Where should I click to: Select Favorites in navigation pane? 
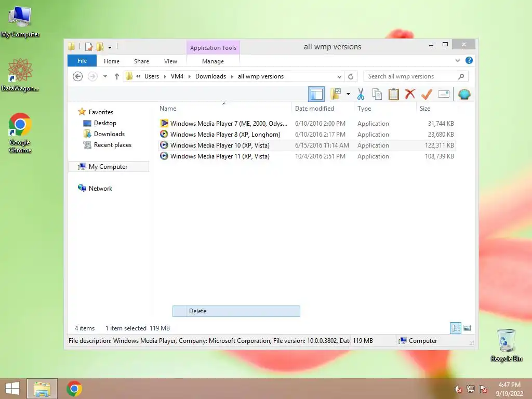pyautogui.click(x=101, y=112)
